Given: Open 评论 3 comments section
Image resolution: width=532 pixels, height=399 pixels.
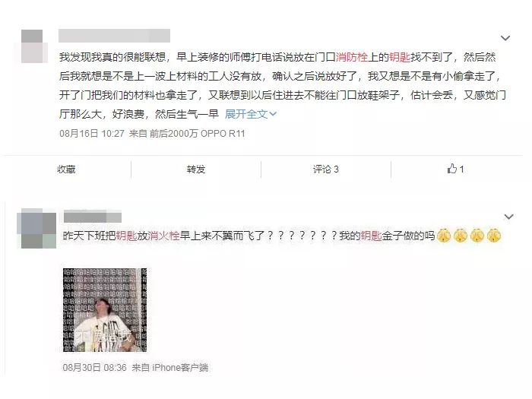Looking at the screenshot, I should point(326,169).
